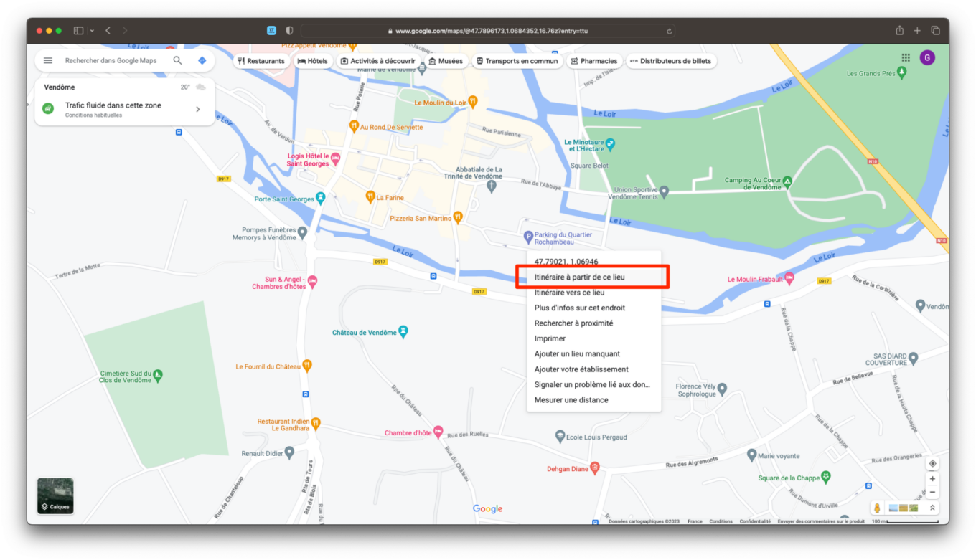Screen dimensions: 976x560
Task: Select the Porte Saint Georges marker
Action: point(321,198)
